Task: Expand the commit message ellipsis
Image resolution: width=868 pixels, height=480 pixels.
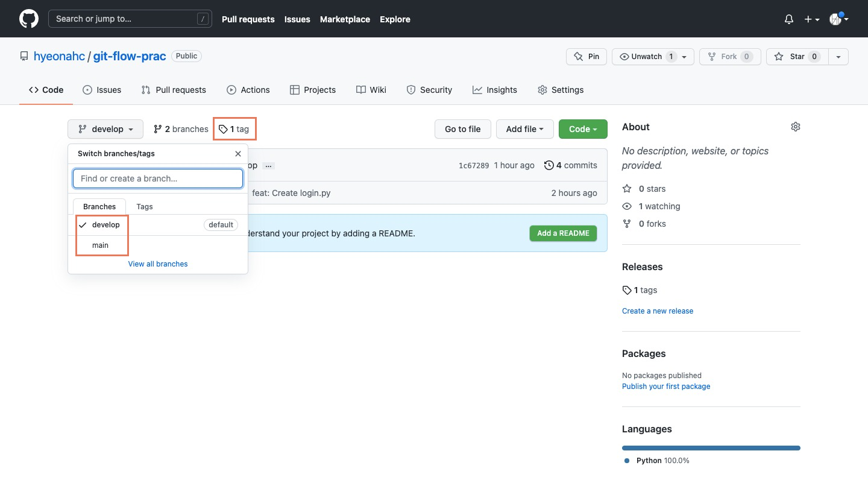Action: [x=269, y=165]
